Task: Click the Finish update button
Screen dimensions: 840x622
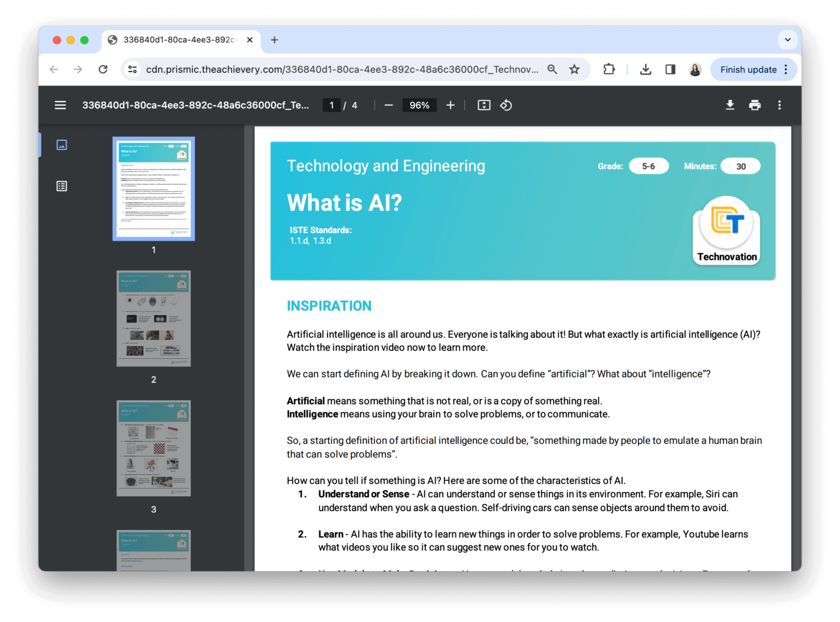Action: (748, 69)
